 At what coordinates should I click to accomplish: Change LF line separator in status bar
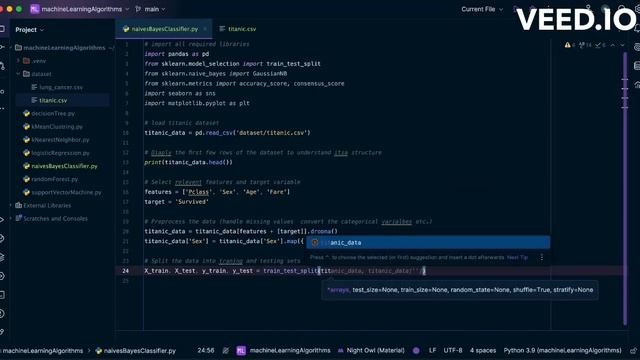[432, 351]
